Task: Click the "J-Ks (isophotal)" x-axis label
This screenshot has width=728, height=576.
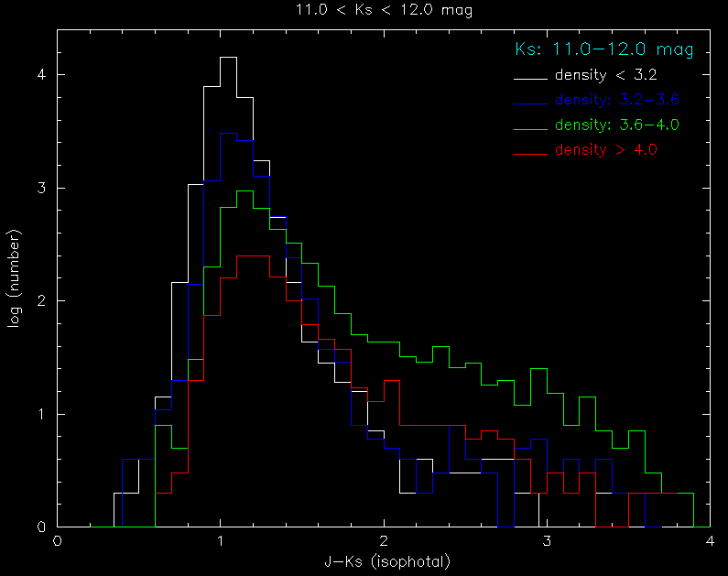Action: (383, 560)
